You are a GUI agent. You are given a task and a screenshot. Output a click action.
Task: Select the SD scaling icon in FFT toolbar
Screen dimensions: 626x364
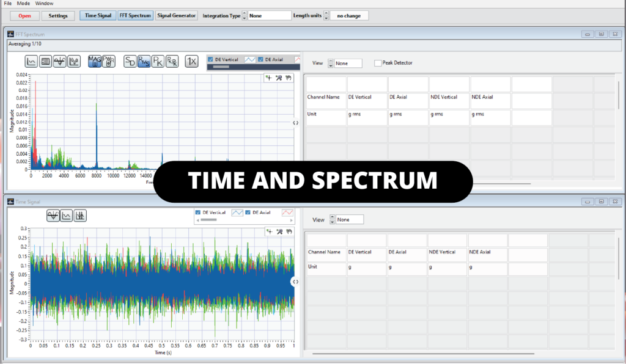pyautogui.click(x=130, y=61)
